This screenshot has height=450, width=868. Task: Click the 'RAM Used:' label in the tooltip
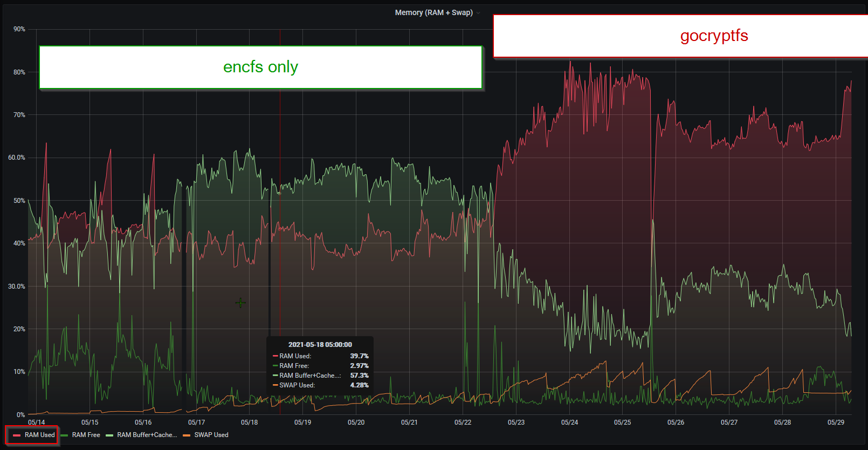point(295,356)
